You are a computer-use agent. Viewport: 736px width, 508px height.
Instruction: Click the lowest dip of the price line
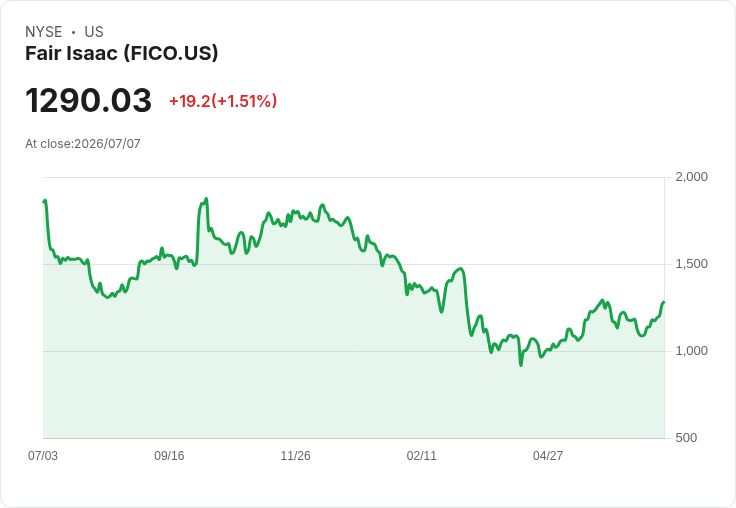coord(521,365)
